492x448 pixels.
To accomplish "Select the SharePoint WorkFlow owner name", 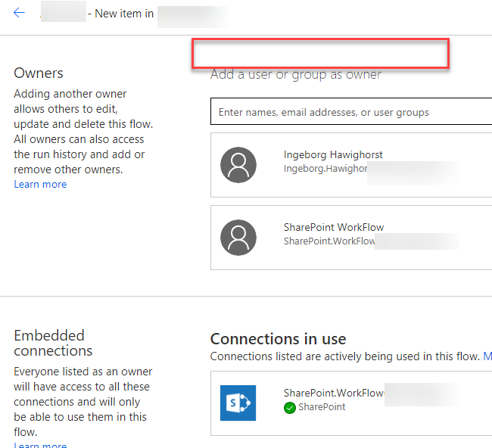I will pyautogui.click(x=334, y=227).
